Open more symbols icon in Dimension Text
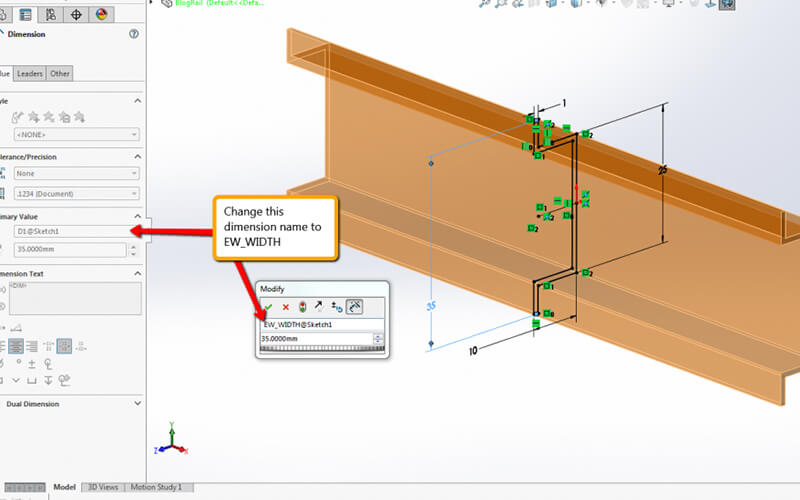Viewport: 800px width, 500px height. point(64,380)
